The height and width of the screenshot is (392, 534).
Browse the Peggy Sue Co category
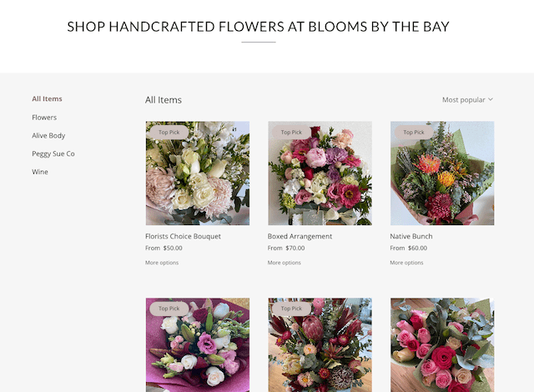53,154
